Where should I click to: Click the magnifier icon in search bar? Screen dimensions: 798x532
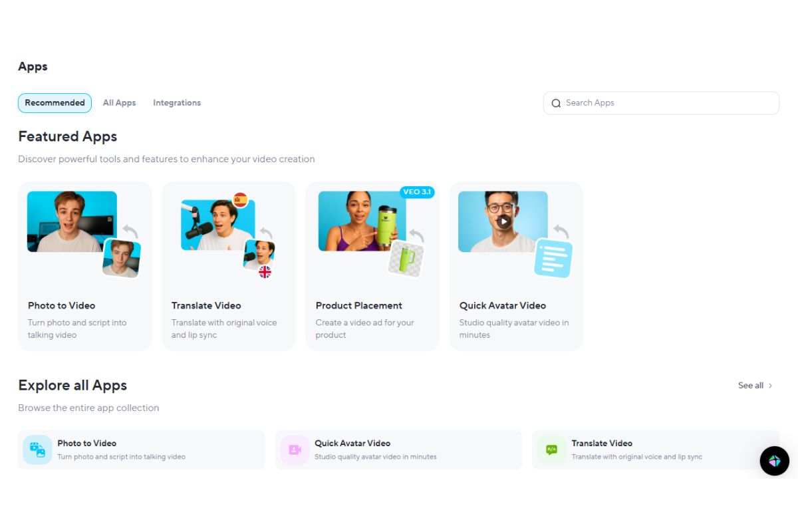tap(557, 103)
